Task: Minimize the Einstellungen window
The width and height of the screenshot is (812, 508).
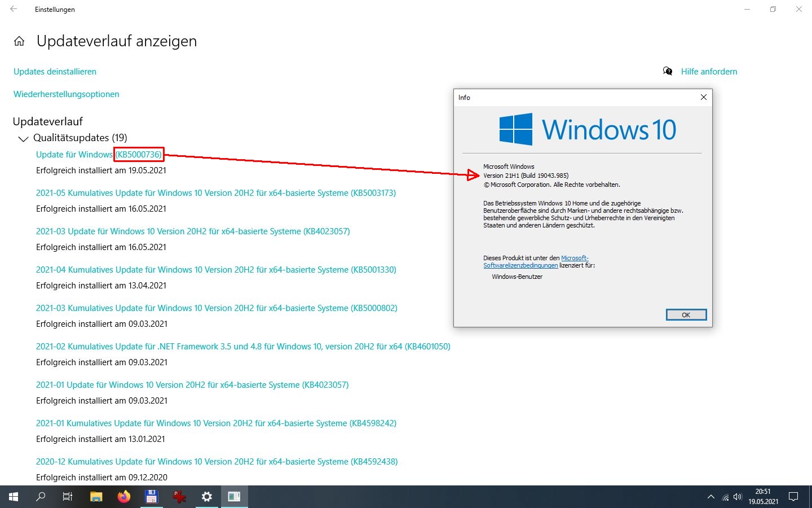Action: 747,9
